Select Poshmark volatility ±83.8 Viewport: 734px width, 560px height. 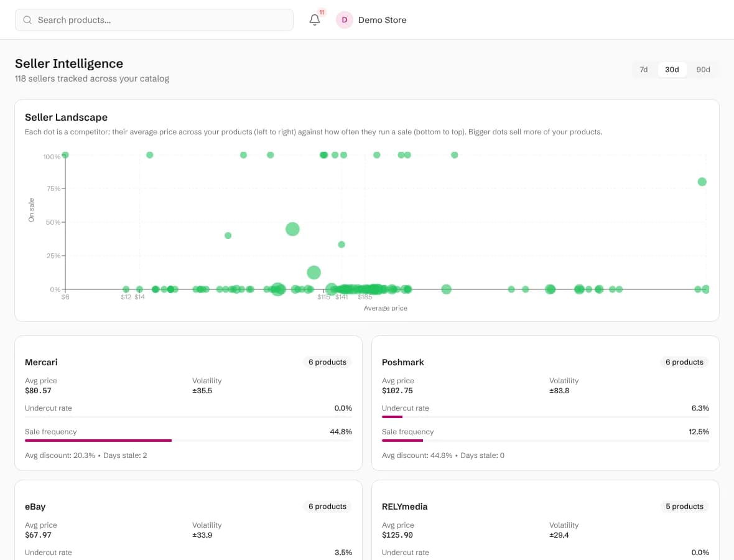click(559, 391)
